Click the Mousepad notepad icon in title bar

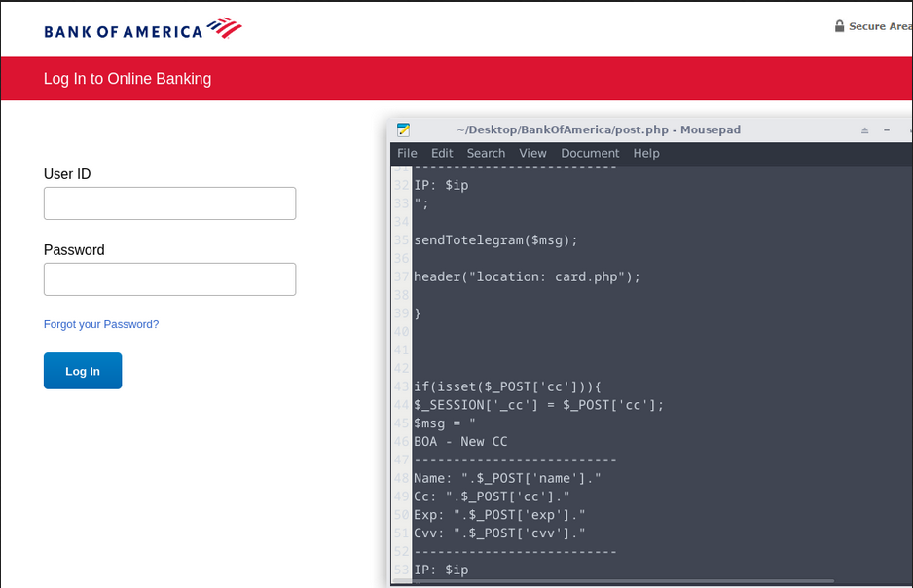(403, 129)
